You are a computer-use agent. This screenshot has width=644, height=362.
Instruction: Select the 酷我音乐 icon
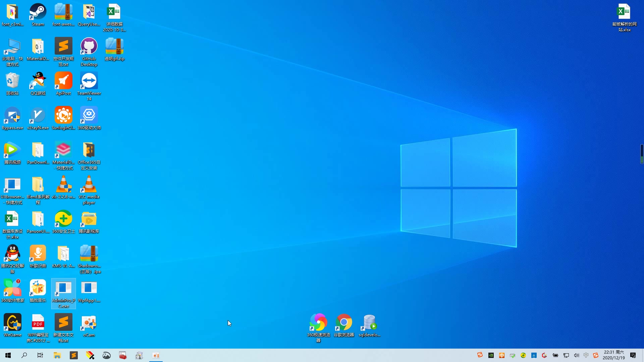(x=38, y=291)
